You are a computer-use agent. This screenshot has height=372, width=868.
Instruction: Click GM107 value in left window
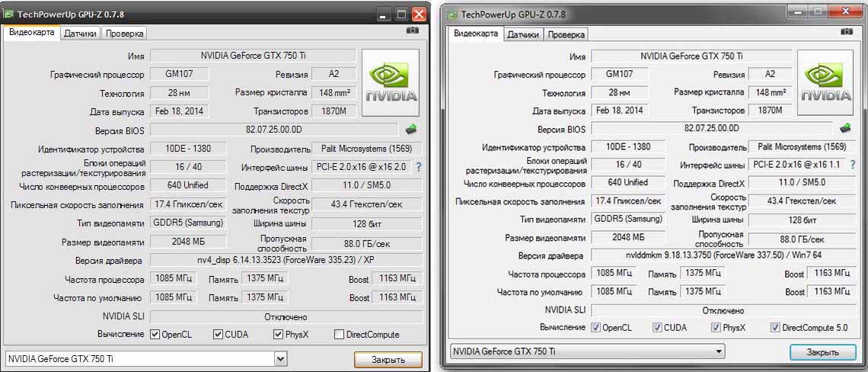(x=180, y=73)
